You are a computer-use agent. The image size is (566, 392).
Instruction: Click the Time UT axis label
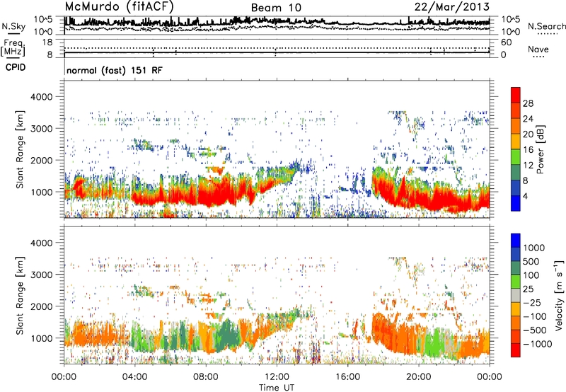point(277,388)
